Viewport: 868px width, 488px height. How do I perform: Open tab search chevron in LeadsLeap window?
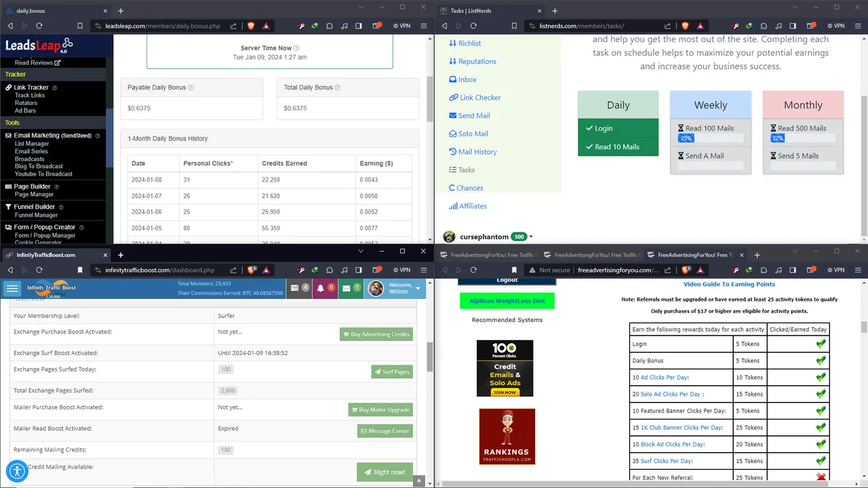click(360, 7)
